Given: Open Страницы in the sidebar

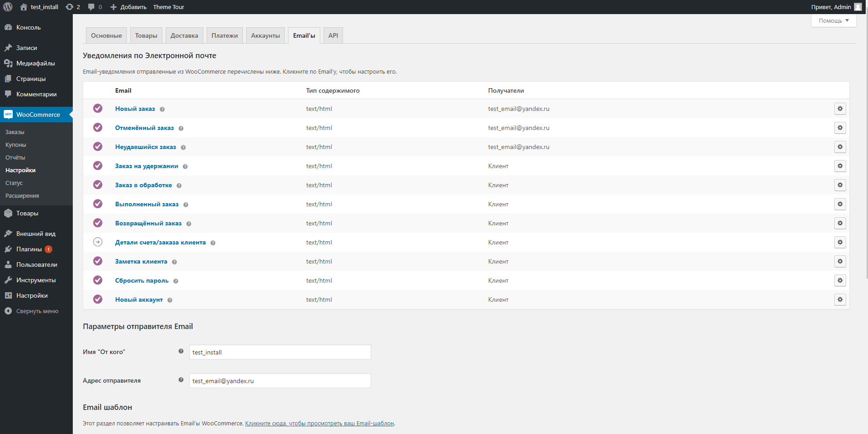Looking at the screenshot, I should pos(36,79).
